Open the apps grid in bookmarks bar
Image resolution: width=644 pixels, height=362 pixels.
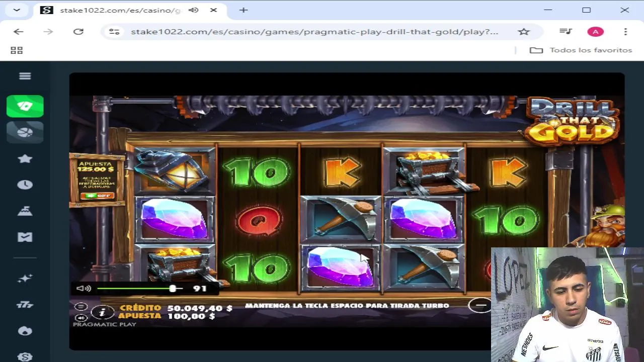tap(17, 50)
